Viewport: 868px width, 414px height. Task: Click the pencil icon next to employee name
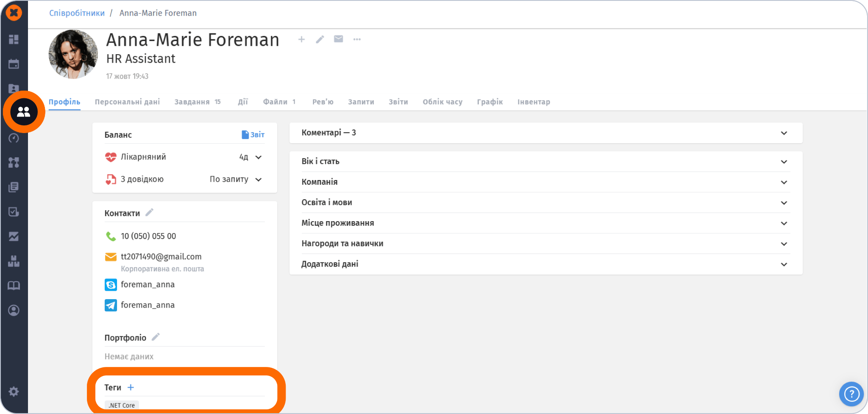320,39
